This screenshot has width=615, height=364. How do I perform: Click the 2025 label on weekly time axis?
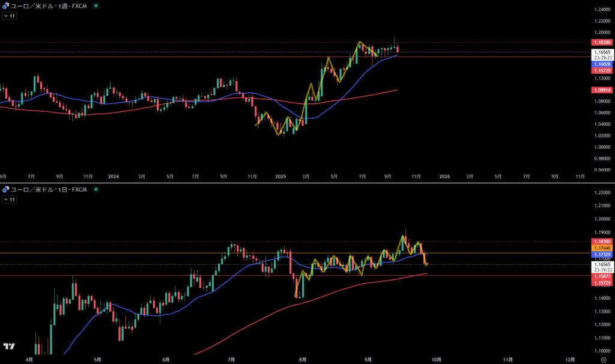point(280,177)
